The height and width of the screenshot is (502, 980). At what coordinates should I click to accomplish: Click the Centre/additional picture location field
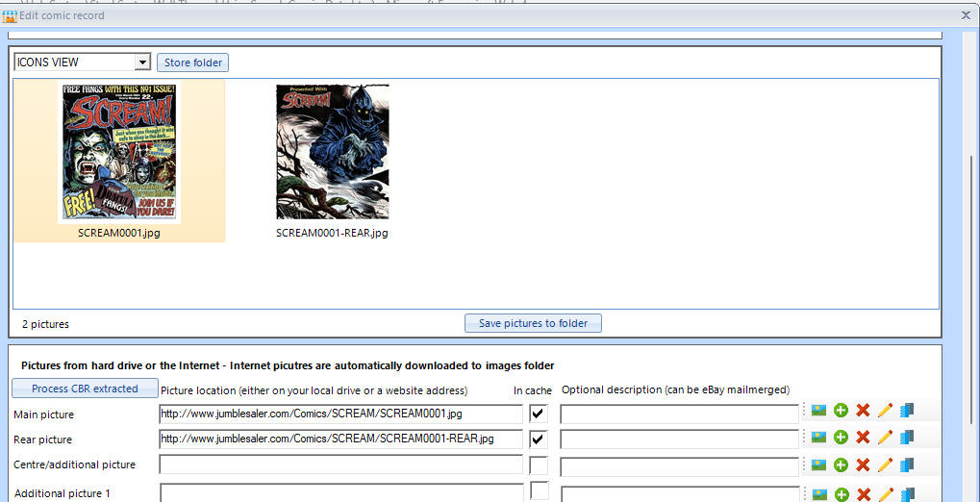[340, 465]
